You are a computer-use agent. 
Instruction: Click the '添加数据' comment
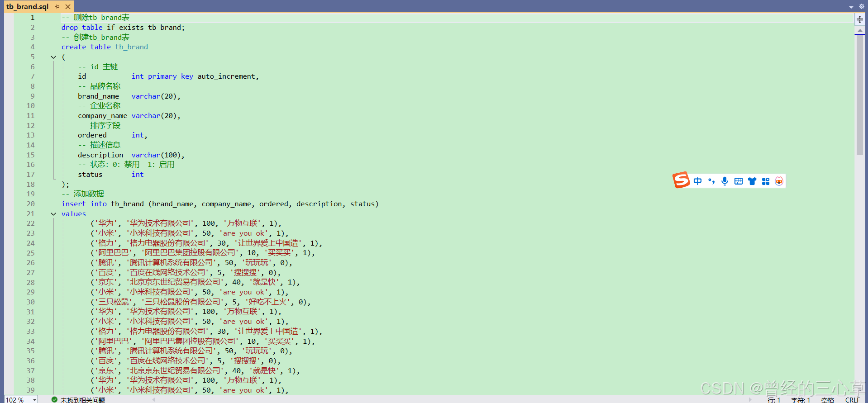click(89, 194)
